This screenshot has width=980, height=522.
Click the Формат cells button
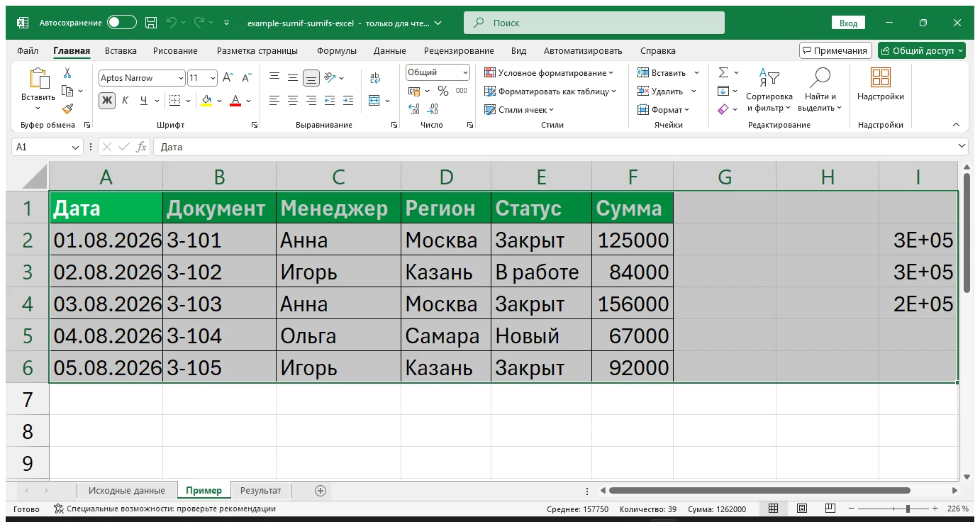click(664, 109)
